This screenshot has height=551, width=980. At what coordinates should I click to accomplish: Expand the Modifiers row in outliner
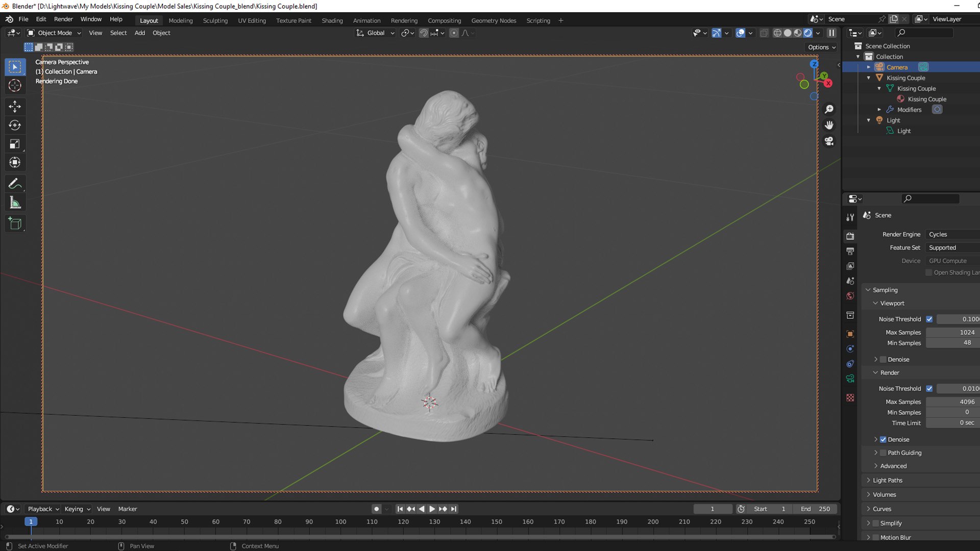pyautogui.click(x=879, y=110)
